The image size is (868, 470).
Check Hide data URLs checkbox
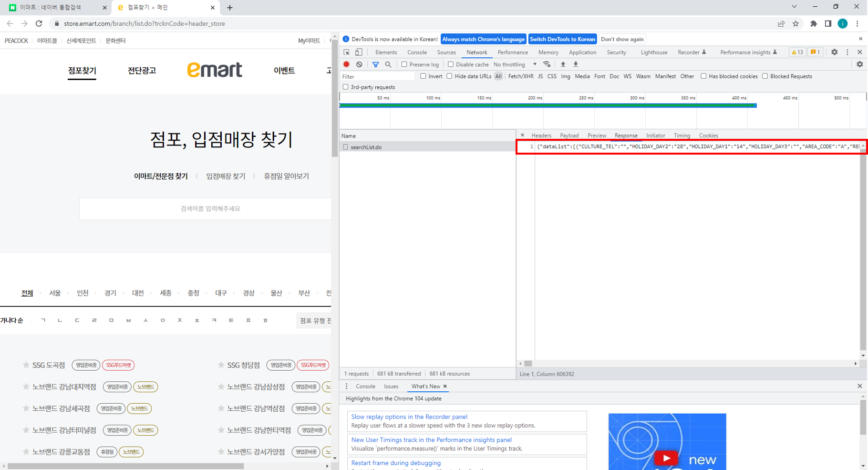click(449, 76)
